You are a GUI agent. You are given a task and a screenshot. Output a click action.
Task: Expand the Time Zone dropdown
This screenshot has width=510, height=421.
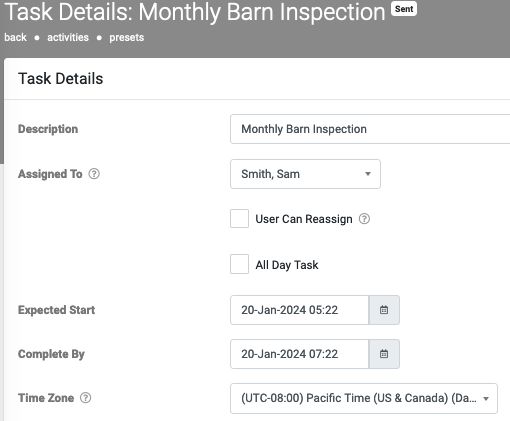364,398
